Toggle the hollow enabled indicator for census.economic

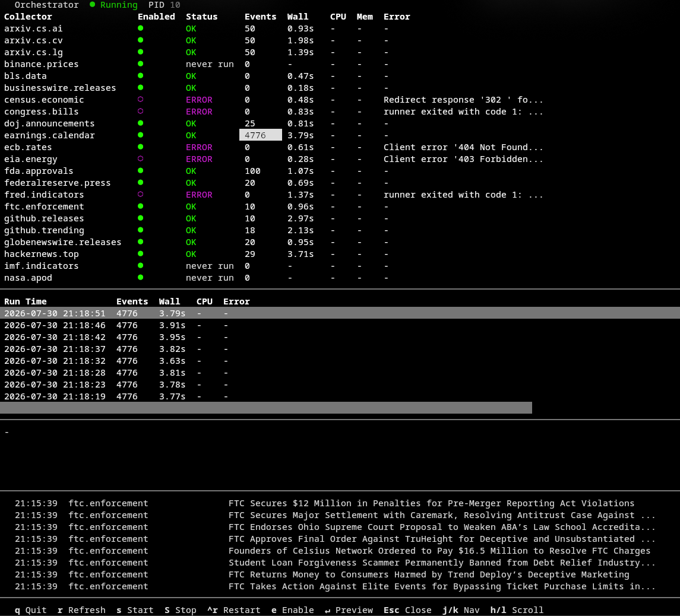(141, 99)
